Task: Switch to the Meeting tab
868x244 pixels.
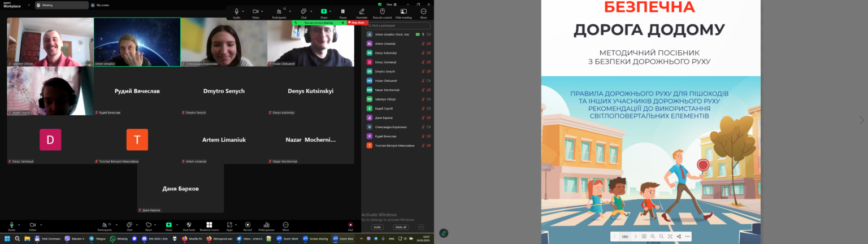Action: (61, 5)
